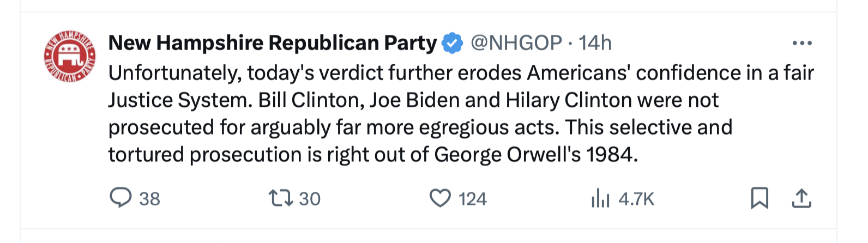Click the text mentioning George Orwell's 1984
Viewport: 868px width, 243px height.
535,155
